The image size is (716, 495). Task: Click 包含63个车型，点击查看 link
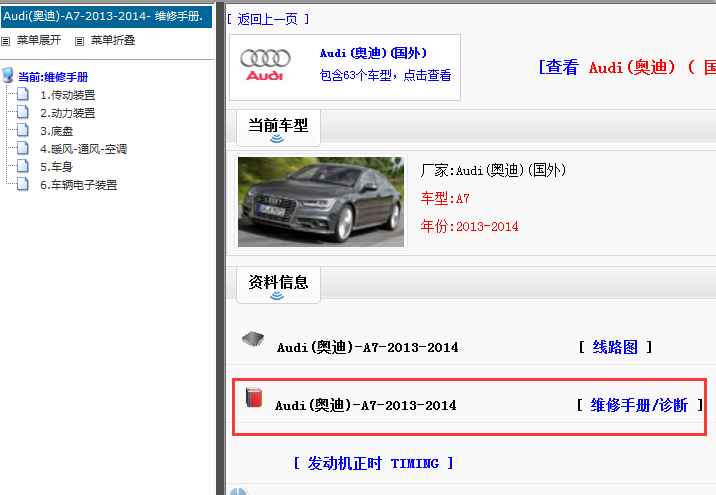(385, 75)
